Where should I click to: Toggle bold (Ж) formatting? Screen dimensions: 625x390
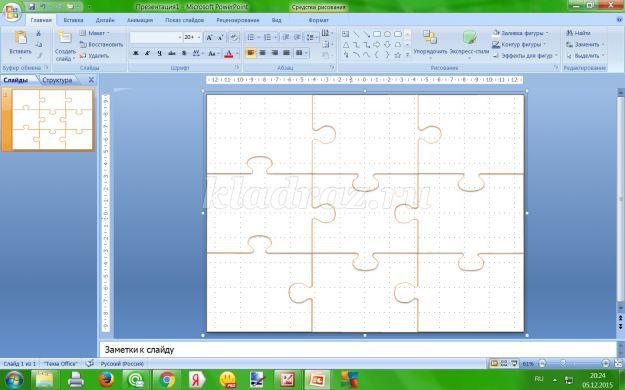click(x=136, y=53)
